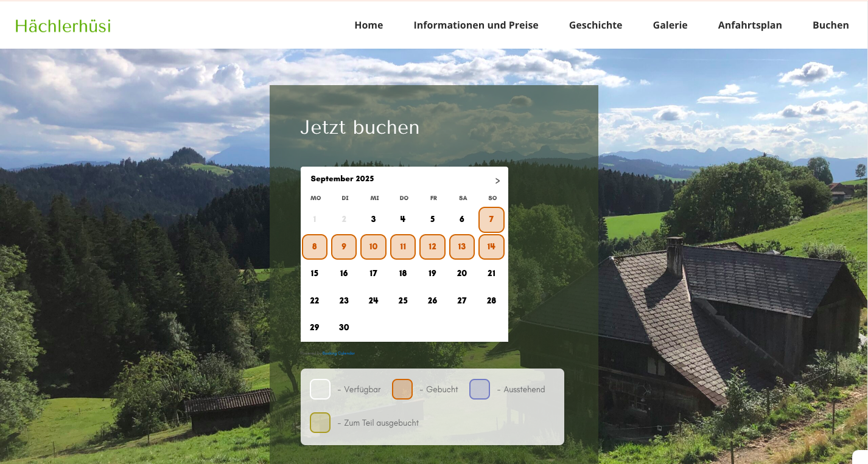Navigate to Geschichte page
This screenshot has height=464, width=868.
coord(595,25)
